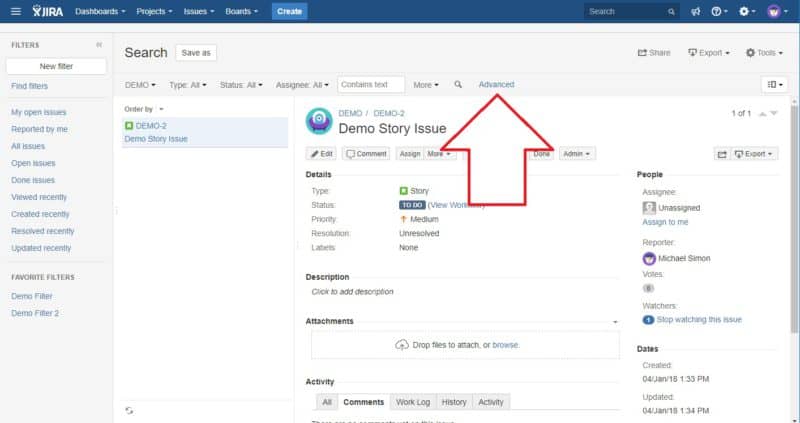Open the More criteria dropdown
800x423 pixels.
click(x=426, y=85)
